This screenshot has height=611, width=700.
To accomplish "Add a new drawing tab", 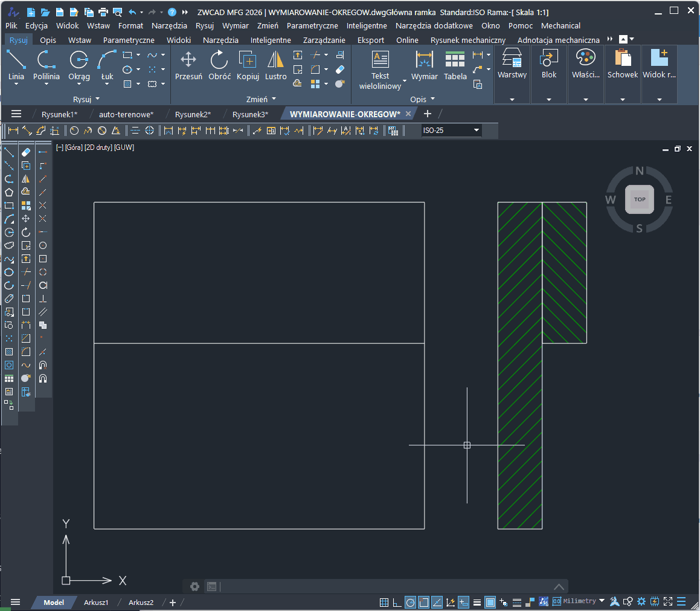I will coord(427,114).
